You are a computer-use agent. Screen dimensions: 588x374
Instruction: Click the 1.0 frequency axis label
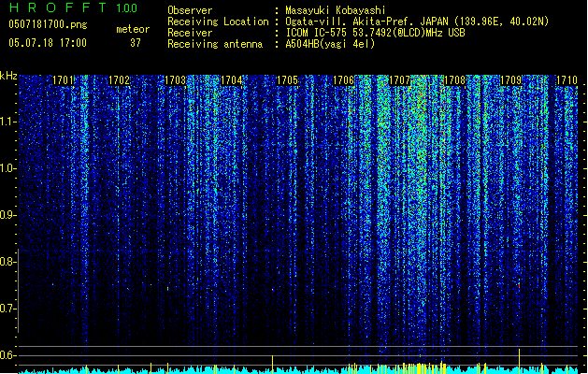coord(7,168)
